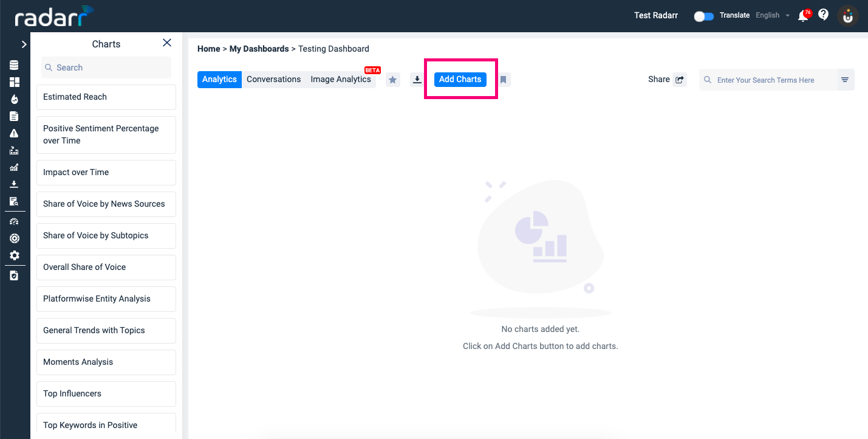Viewport: 868px width, 439px height.
Task: Open the user profile avatar at top right
Action: tap(847, 16)
